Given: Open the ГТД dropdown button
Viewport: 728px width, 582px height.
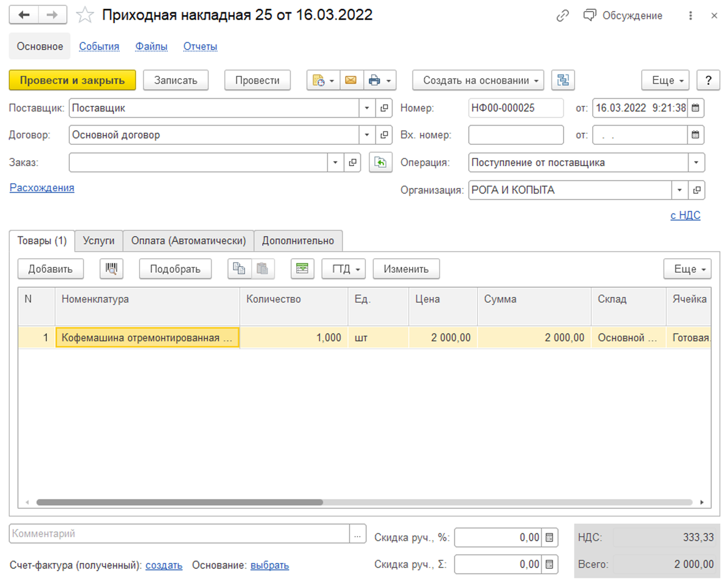Looking at the screenshot, I should (x=343, y=269).
